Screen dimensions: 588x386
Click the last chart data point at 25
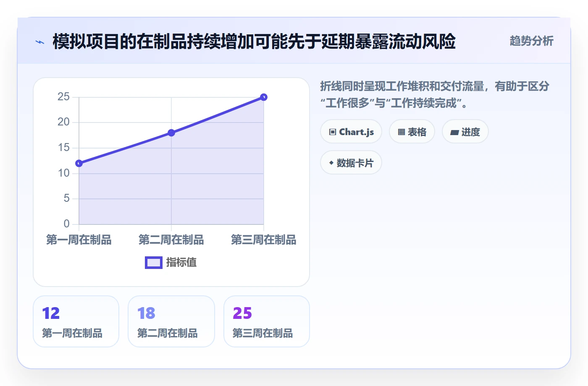pyautogui.click(x=264, y=97)
